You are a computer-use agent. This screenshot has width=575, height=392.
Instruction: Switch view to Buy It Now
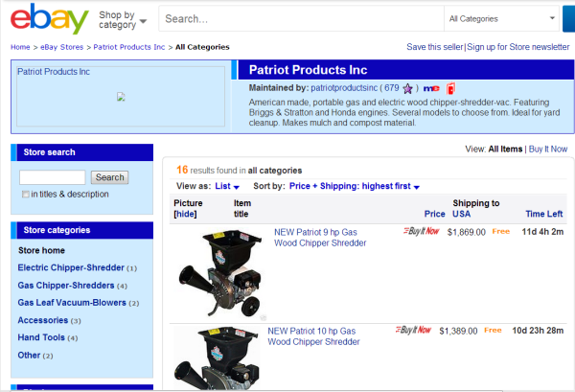(x=548, y=149)
